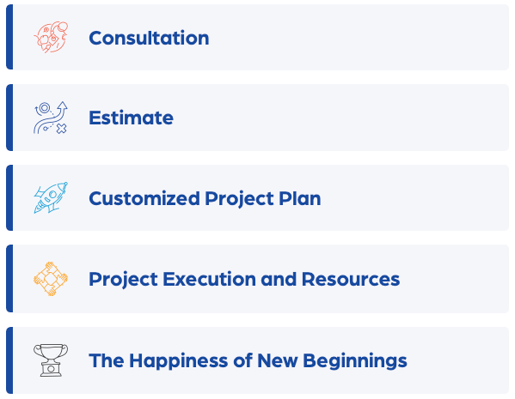Image resolution: width=515 pixels, height=399 pixels.
Task: Click blue accent bar of Consultation card
Action: (x=10, y=37)
